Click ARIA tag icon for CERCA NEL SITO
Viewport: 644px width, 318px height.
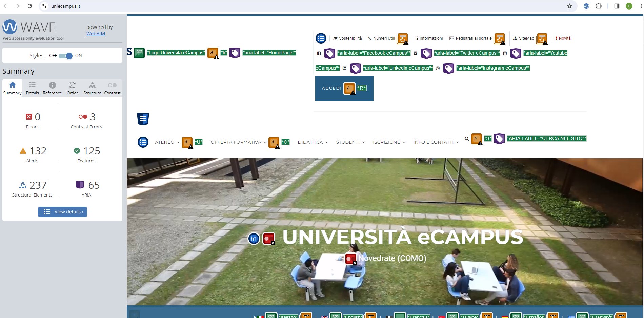(499, 138)
